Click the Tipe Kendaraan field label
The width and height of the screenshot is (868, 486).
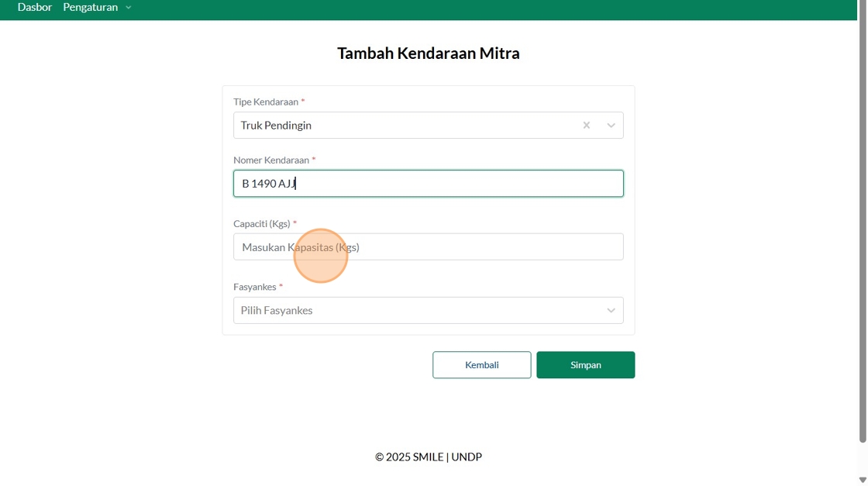click(x=266, y=102)
